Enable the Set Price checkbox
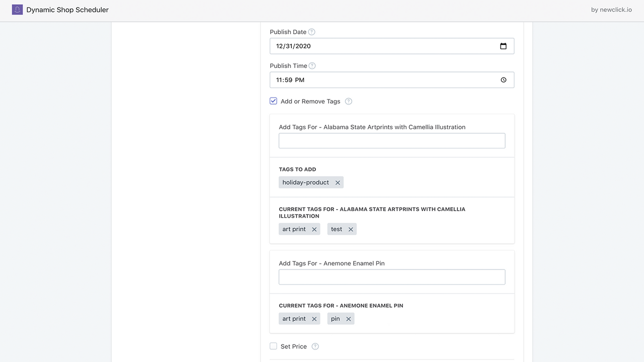 (x=273, y=346)
